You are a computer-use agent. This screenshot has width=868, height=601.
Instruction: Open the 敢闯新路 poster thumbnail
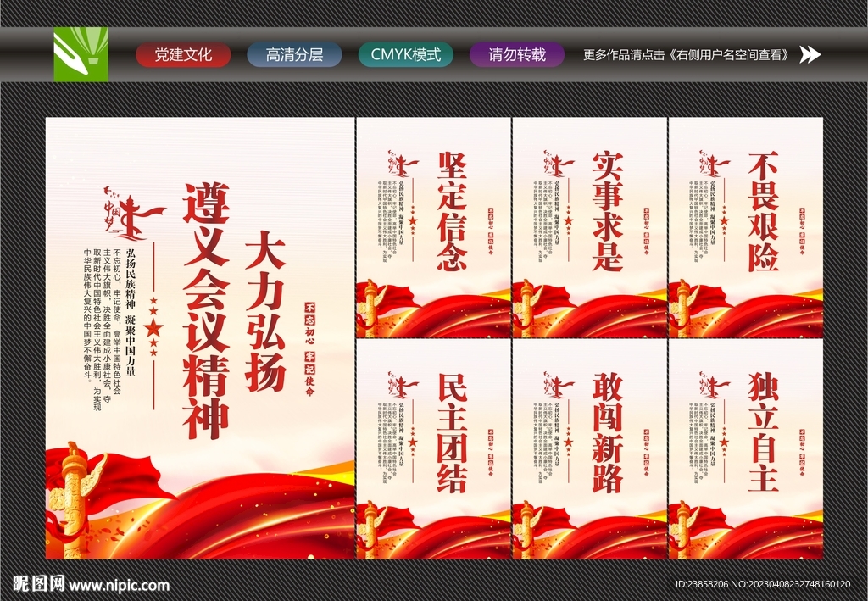tap(590, 448)
